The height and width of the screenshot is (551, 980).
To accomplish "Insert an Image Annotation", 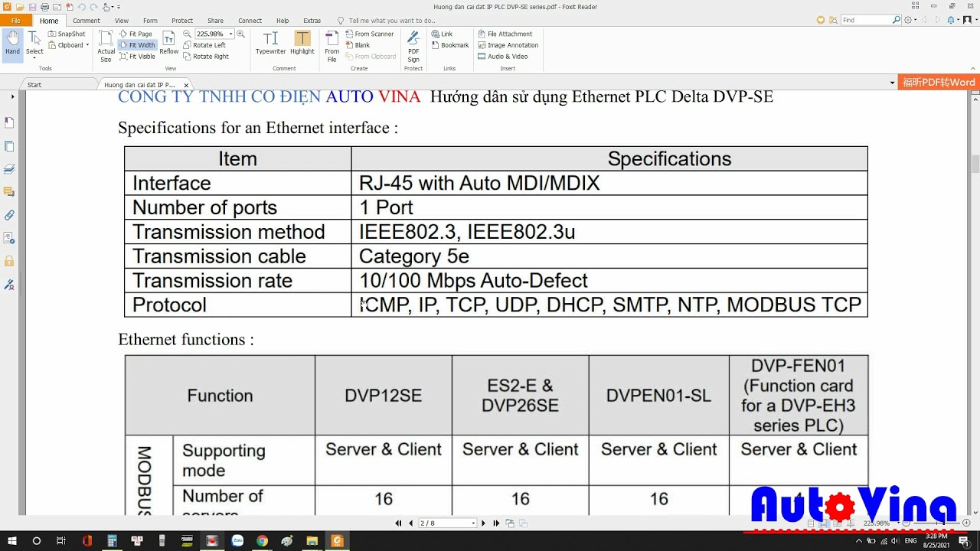I will click(508, 45).
